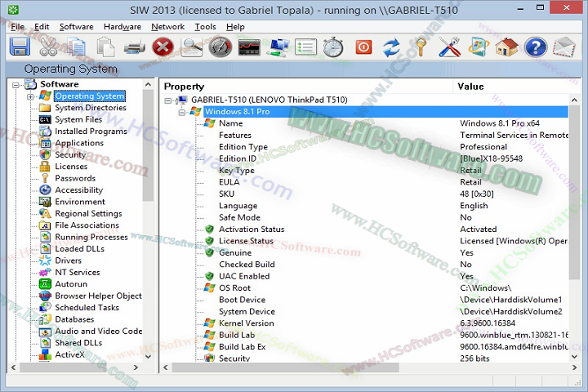Image resolution: width=588 pixels, height=392 pixels.
Task: Open the Network menu
Action: [x=167, y=27]
